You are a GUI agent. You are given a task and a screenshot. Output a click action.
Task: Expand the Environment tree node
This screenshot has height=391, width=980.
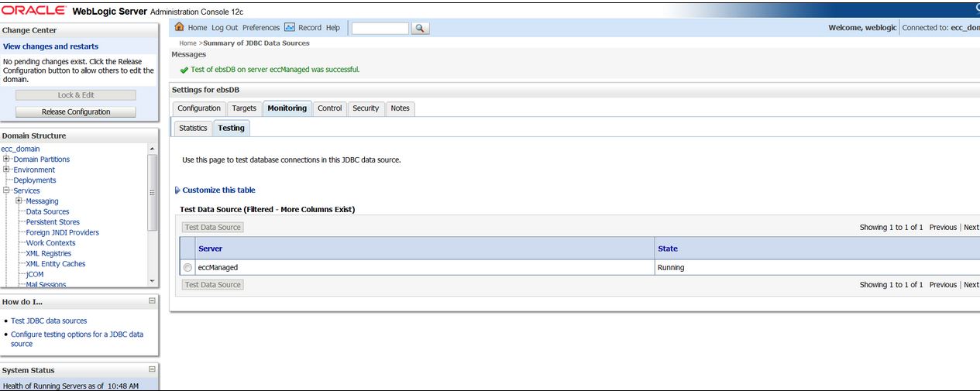click(x=7, y=170)
